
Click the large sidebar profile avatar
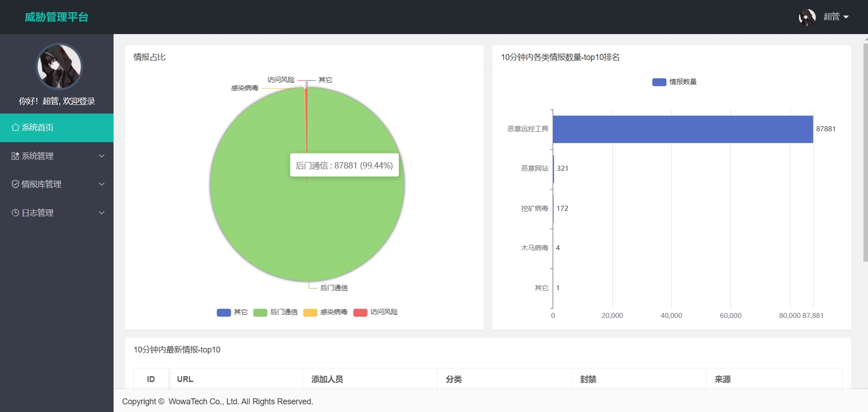59,67
